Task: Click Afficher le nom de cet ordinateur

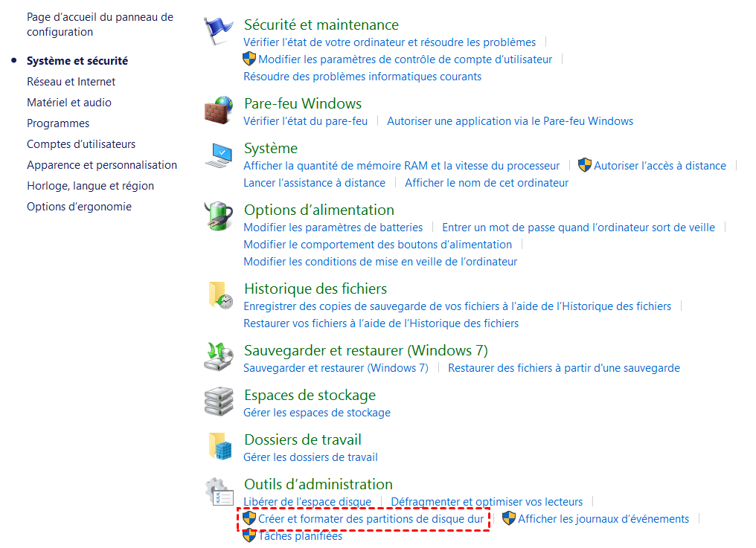Action: coord(487,183)
